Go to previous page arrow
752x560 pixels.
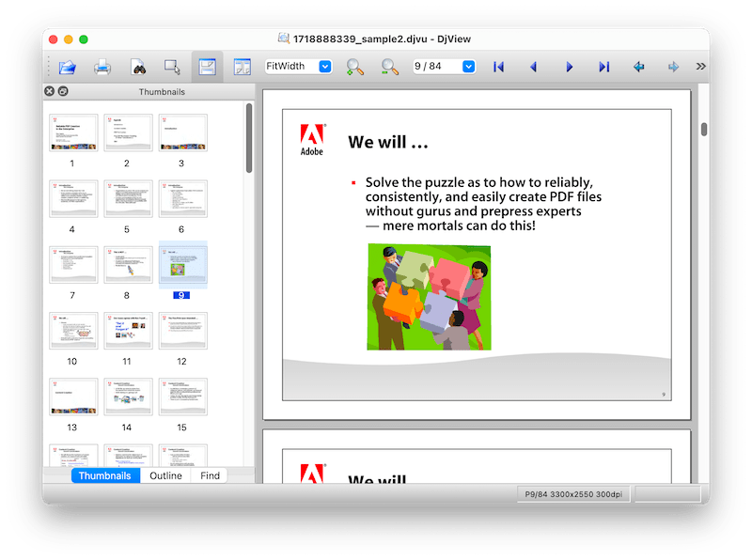[533, 67]
